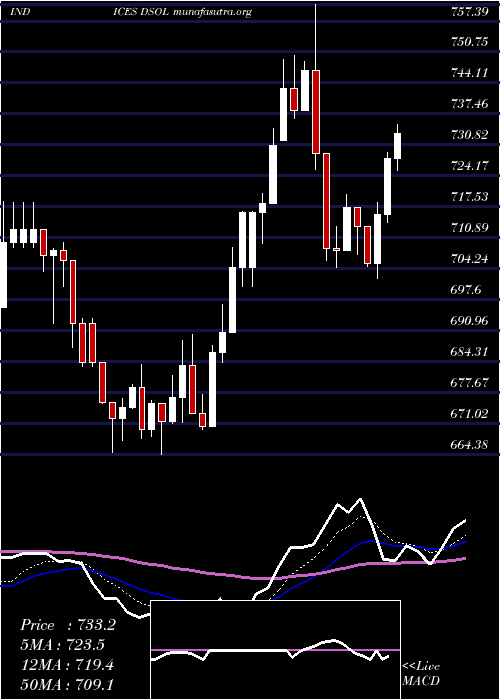
Task: Click the <<Live MACD label
Action: [x=421, y=674]
